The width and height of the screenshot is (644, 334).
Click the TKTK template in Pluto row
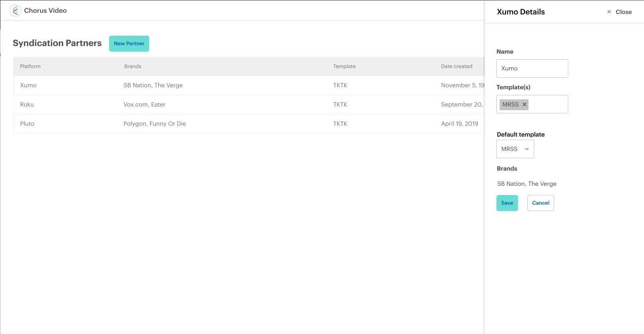(340, 124)
